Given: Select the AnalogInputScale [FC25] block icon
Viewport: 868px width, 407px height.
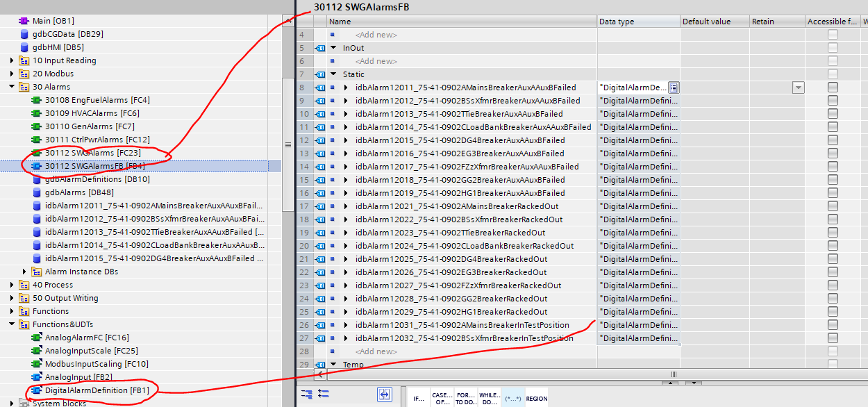Looking at the screenshot, I should [37, 351].
